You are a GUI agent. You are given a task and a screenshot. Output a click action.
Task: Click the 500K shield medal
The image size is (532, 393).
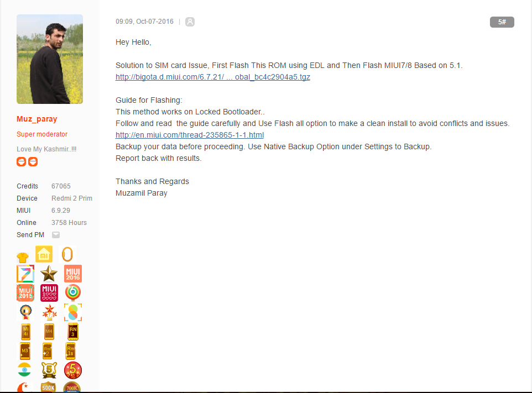tap(48, 387)
